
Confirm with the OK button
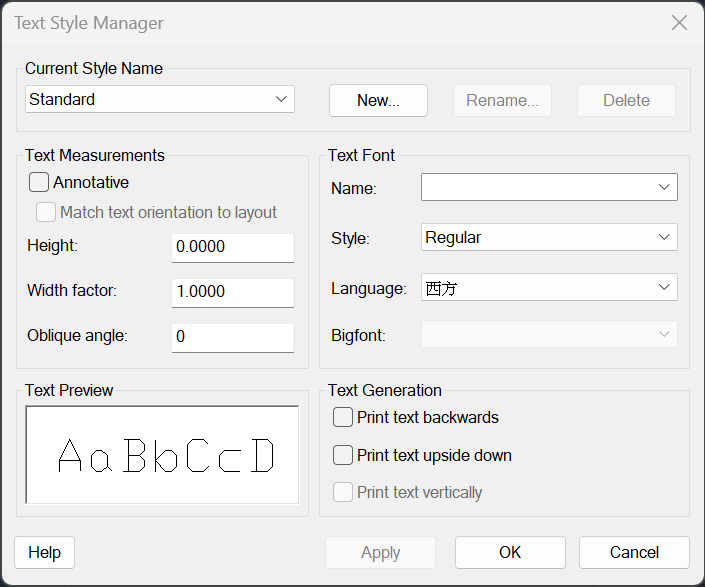tap(510, 552)
